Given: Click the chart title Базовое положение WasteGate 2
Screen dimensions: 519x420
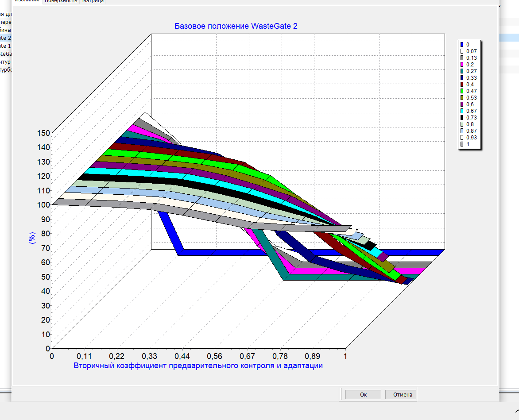Looking at the screenshot, I should pos(236,26).
